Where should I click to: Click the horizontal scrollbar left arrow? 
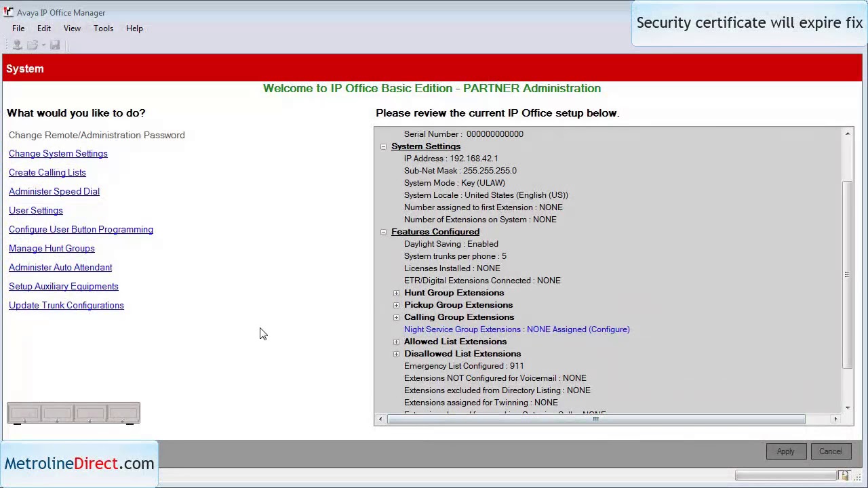[380, 420]
